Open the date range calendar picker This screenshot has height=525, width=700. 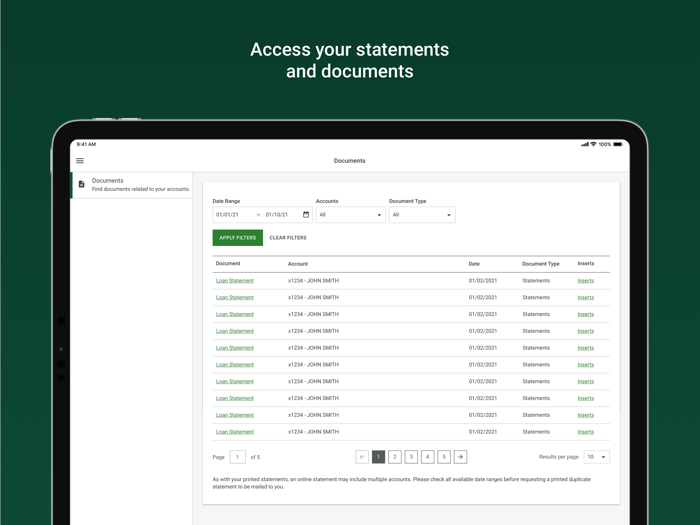[306, 215]
